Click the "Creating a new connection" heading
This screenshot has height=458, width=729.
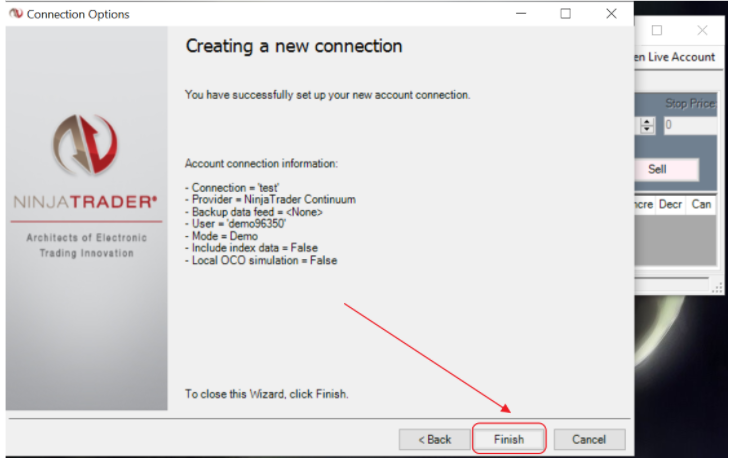pos(294,46)
